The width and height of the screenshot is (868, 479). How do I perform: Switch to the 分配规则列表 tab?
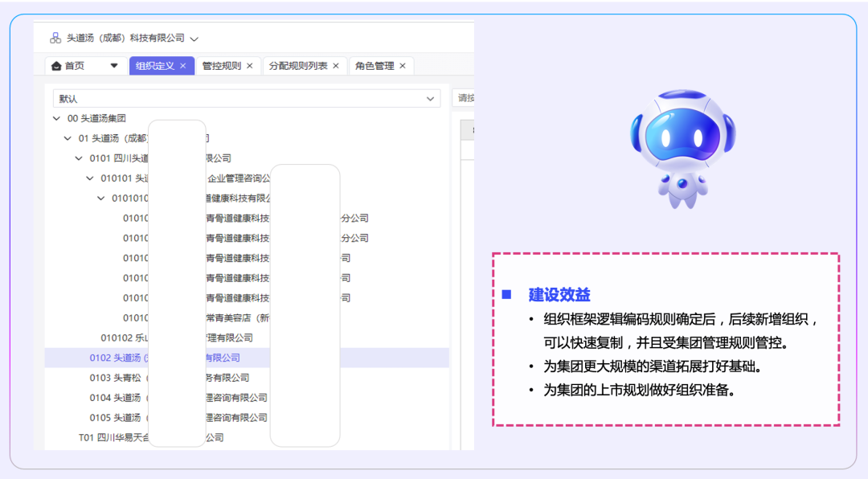coord(298,66)
